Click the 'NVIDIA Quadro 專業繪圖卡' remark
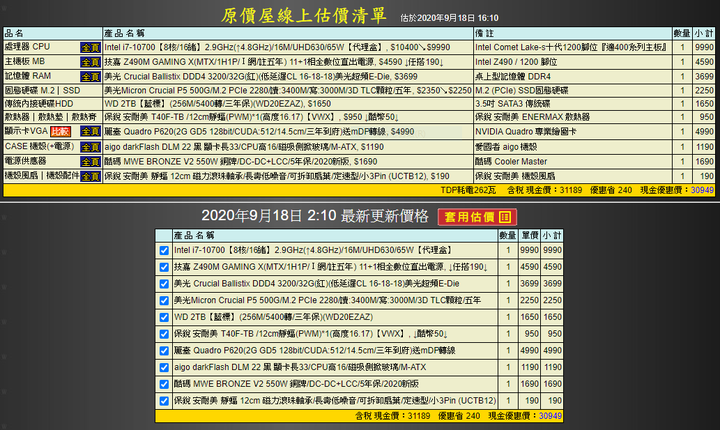The height and width of the screenshot is (430, 720). point(525,132)
